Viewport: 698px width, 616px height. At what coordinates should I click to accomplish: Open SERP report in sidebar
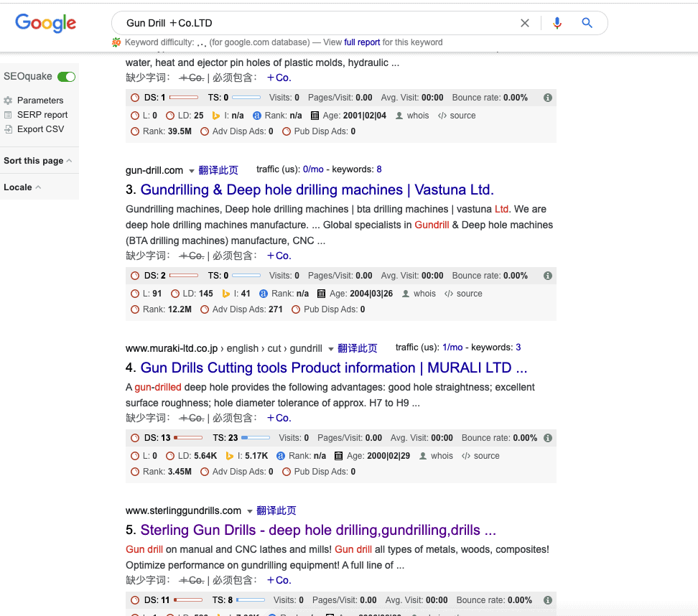click(x=42, y=115)
